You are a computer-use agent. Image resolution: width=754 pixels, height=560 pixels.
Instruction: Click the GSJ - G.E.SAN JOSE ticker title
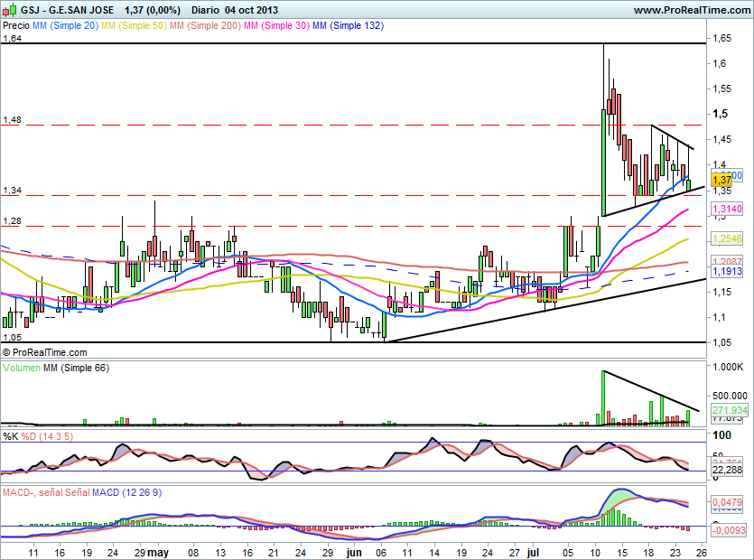[x=68, y=10]
